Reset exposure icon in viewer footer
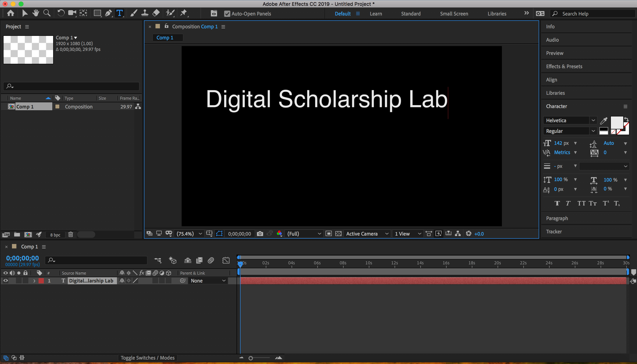 tap(468, 234)
